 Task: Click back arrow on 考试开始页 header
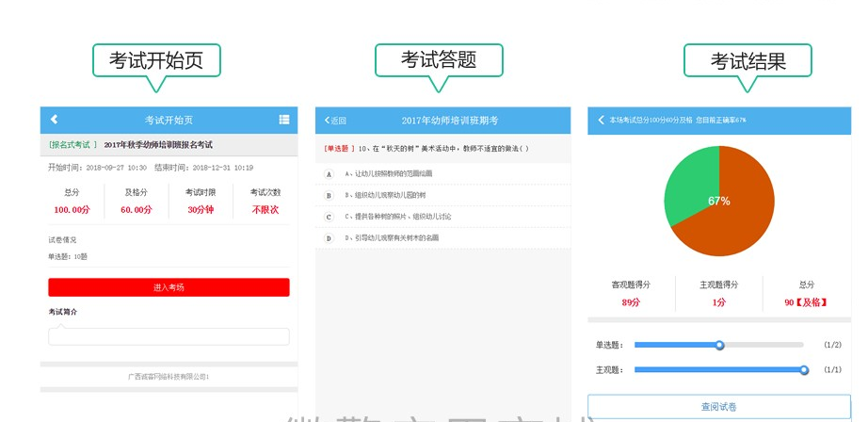tap(54, 120)
